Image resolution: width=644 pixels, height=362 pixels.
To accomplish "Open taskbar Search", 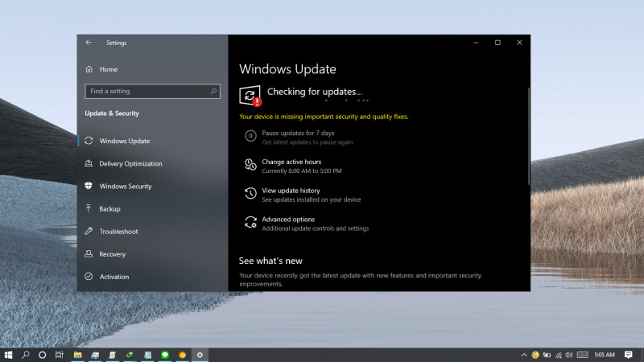I will tap(26, 355).
